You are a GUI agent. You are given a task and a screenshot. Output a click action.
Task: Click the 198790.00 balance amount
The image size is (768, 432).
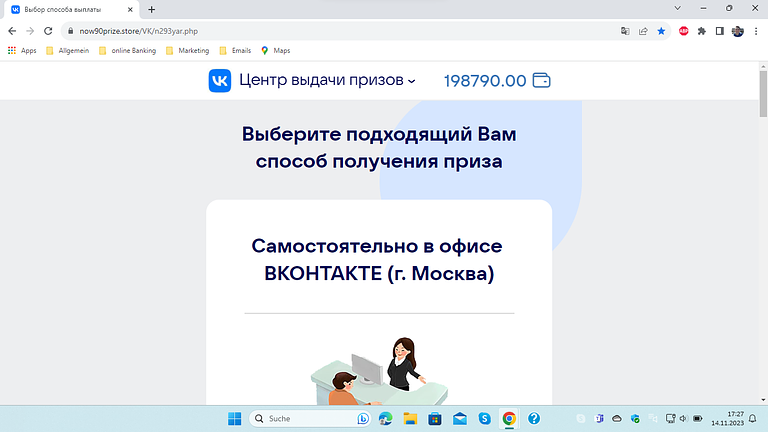(x=484, y=81)
